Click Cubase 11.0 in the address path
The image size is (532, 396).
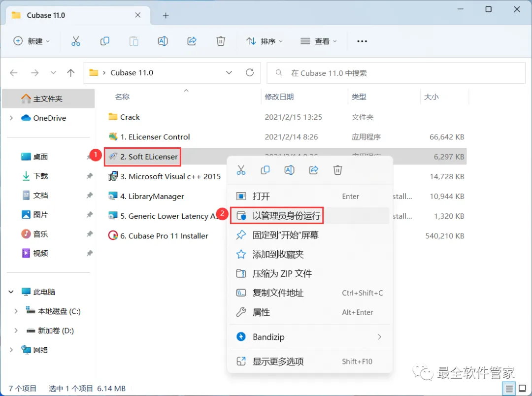[x=132, y=72]
